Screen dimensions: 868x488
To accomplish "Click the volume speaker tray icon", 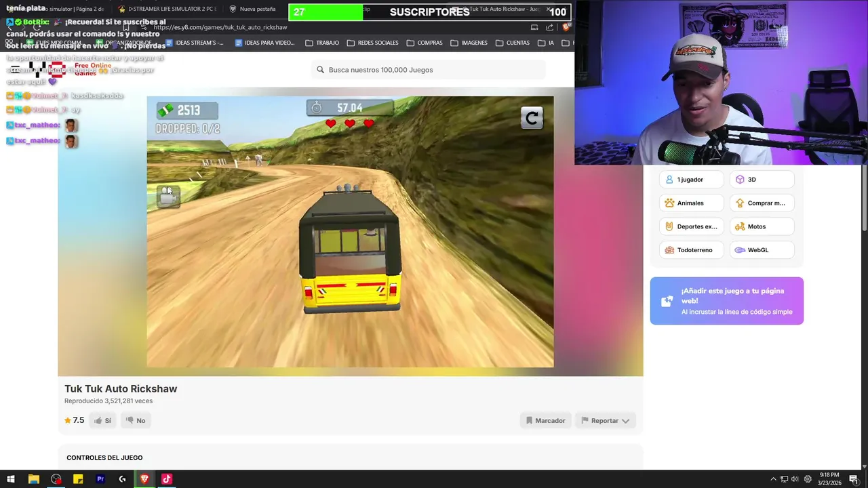I will coord(795,479).
